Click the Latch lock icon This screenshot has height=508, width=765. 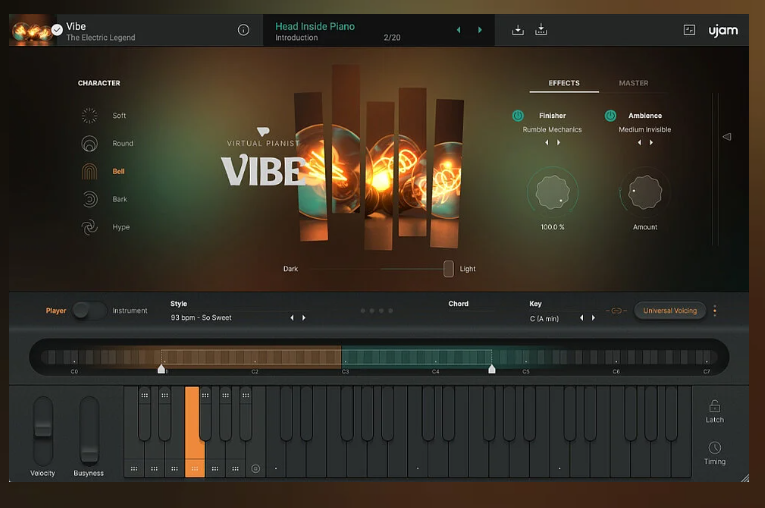[715, 406]
